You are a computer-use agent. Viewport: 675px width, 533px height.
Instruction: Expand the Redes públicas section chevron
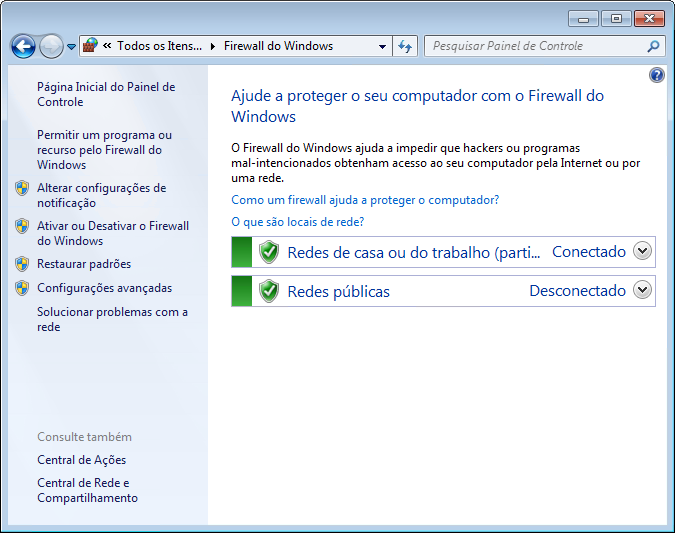tap(642, 290)
